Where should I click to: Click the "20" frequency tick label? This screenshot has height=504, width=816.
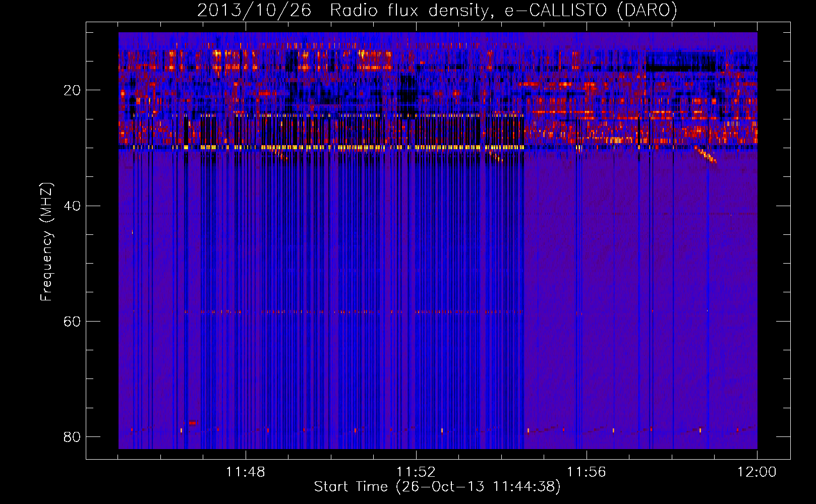point(72,90)
